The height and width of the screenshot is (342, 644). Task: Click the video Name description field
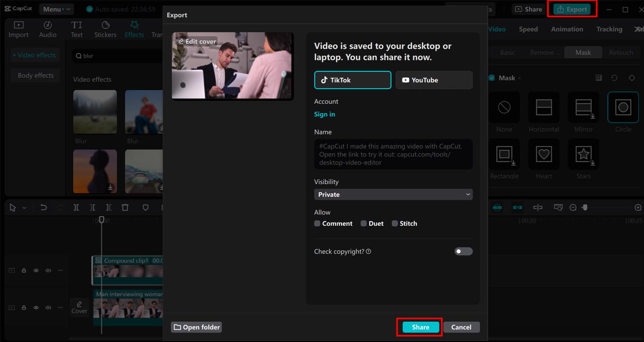point(393,154)
